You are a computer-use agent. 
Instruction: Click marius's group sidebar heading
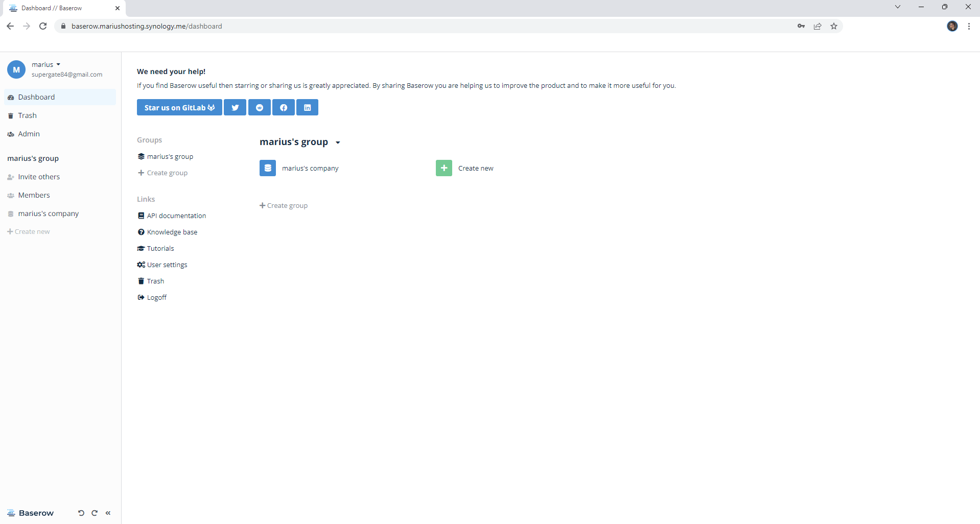(33, 158)
